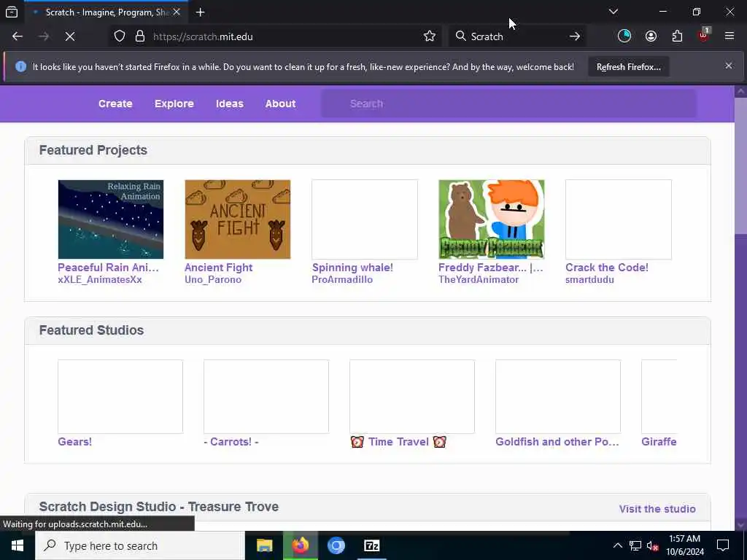Click the Ancient Fight title link
Screen dimensions: 747x560
(x=219, y=267)
